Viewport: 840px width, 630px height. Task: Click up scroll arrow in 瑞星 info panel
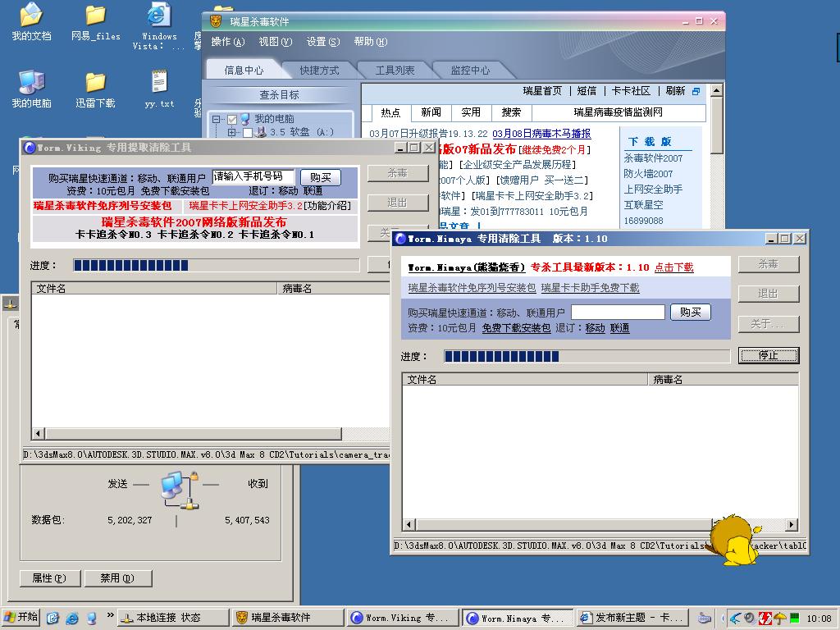717,90
